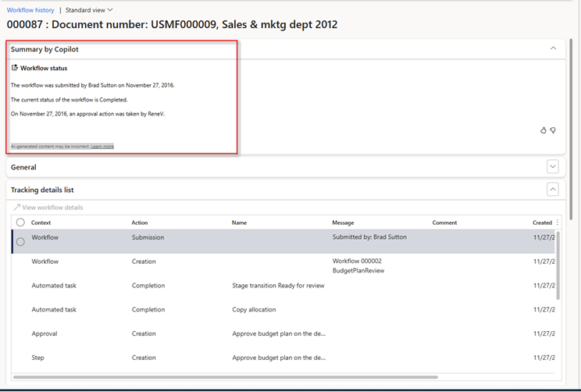The width and height of the screenshot is (581, 392).
Task: Collapse the Summary by Copilot section
Action: coord(553,48)
